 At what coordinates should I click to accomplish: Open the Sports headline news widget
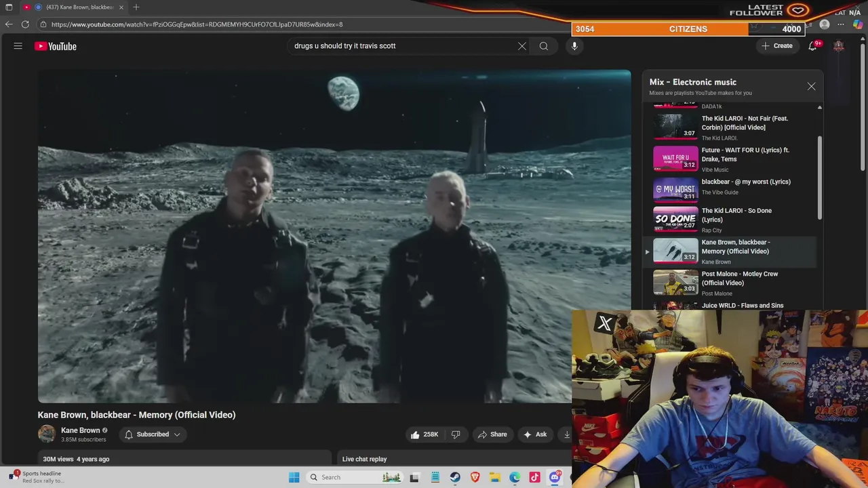pyautogui.click(x=37, y=477)
